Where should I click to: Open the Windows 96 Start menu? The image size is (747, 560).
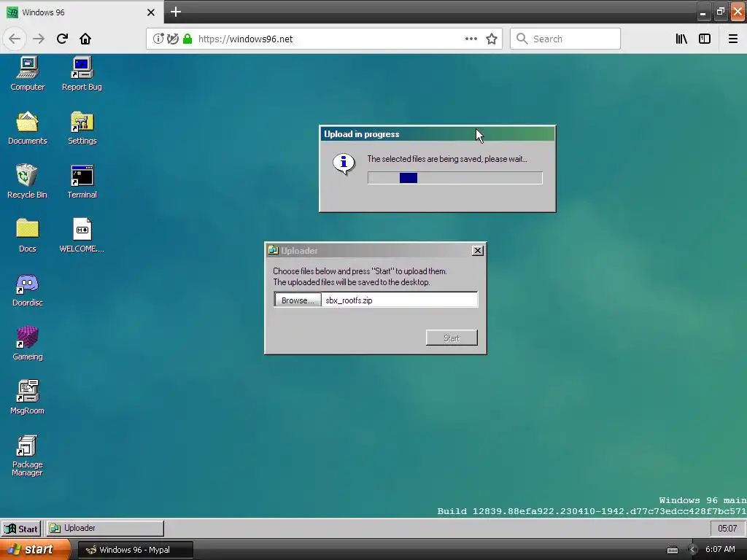(x=21, y=529)
